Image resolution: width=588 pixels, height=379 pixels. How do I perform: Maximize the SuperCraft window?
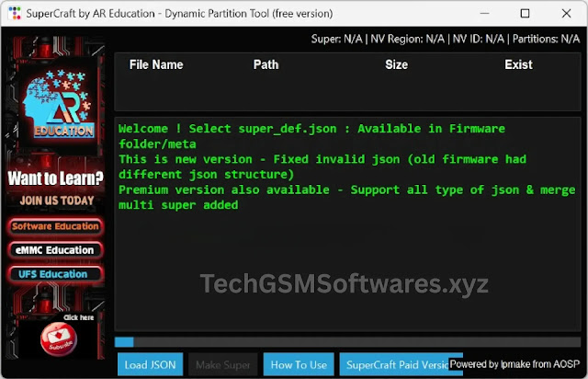click(x=525, y=14)
